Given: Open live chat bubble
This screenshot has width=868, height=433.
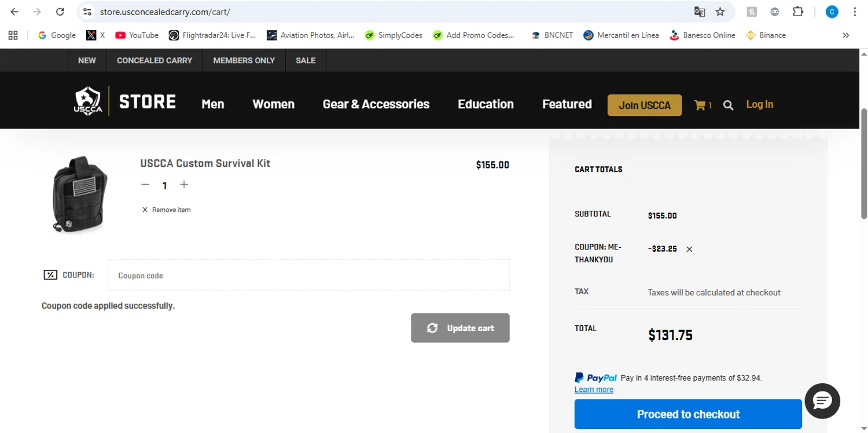Looking at the screenshot, I should pyautogui.click(x=822, y=401).
